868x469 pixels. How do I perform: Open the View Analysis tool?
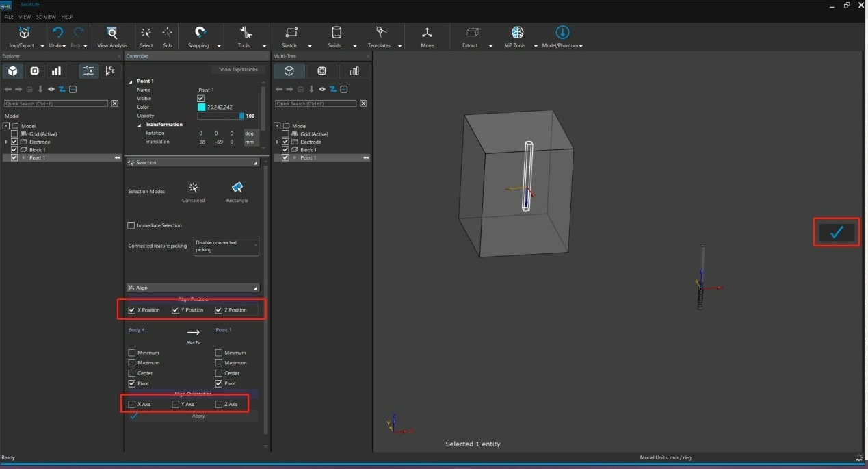point(112,33)
